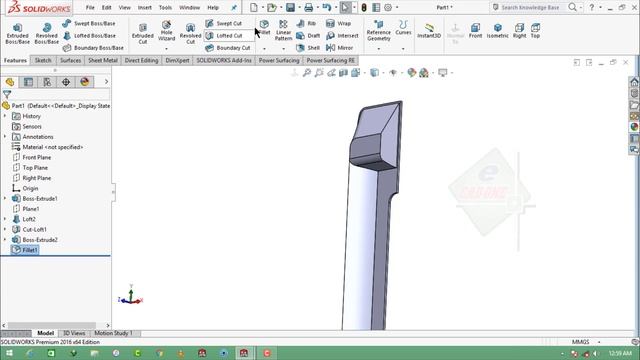Switch to the Sheet Metal tab
The width and height of the screenshot is (640, 360).
pyautogui.click(x=103, y=60)
